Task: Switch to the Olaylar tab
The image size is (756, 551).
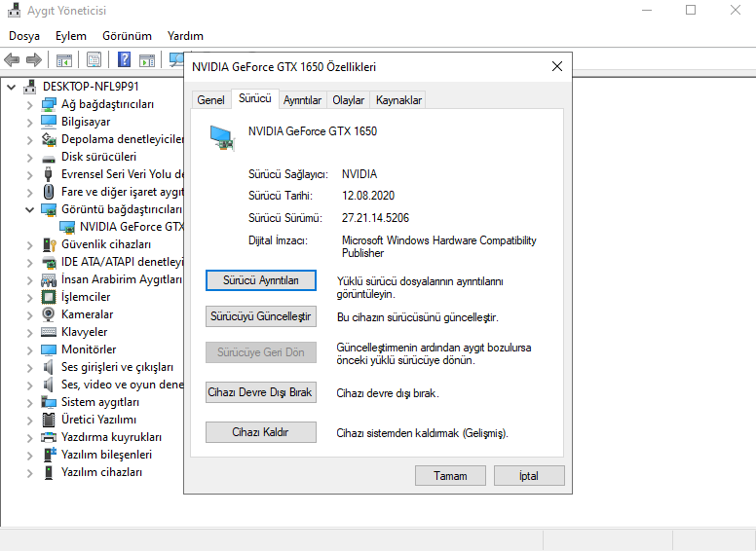Action: [348, 100]
